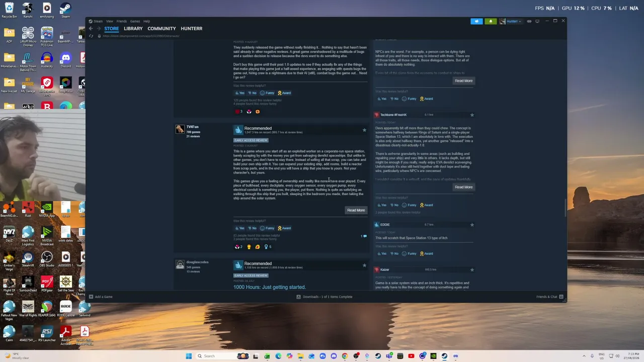
Task: Click Add a Game in Steam footer
Action: click(101, 297)
